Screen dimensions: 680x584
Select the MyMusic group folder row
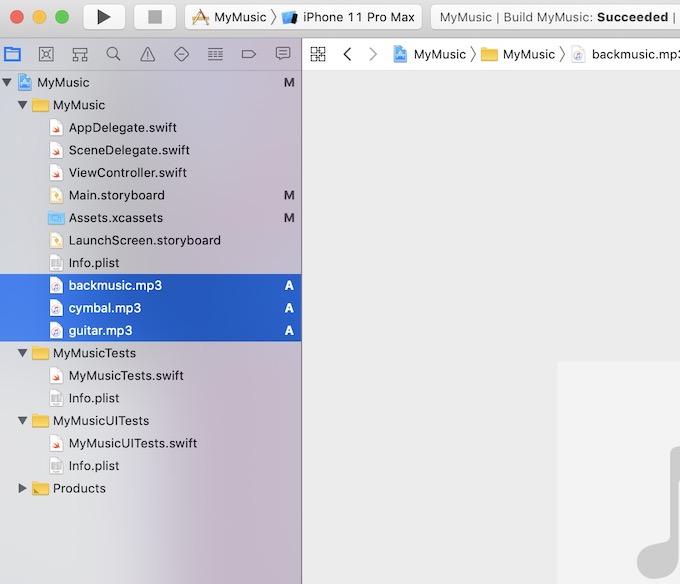click(150, 105)
